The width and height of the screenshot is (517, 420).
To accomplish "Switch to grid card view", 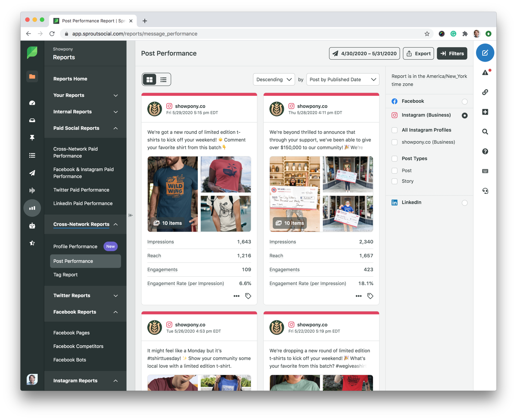I will click(x=150, y=80).
